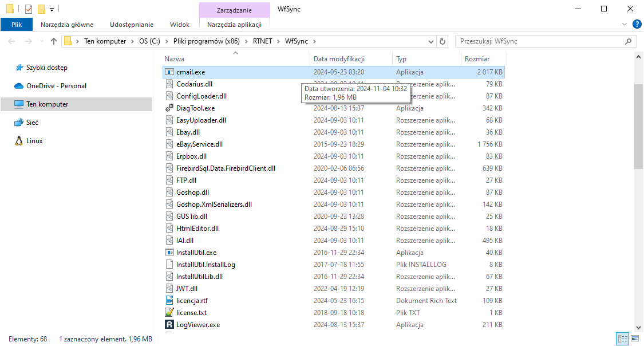
Task: Open the Narzędzia aplikacji tab
Action: [x=235, y=25]
